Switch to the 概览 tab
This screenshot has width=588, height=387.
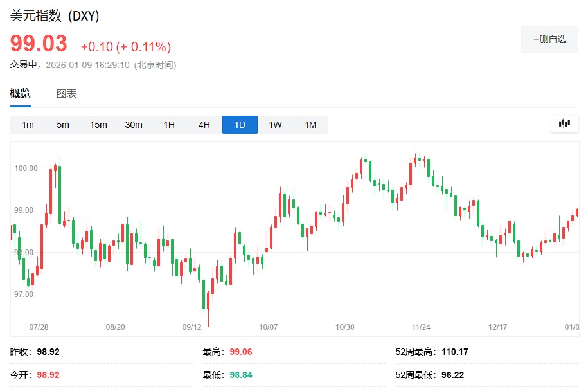tap(20, 94)
